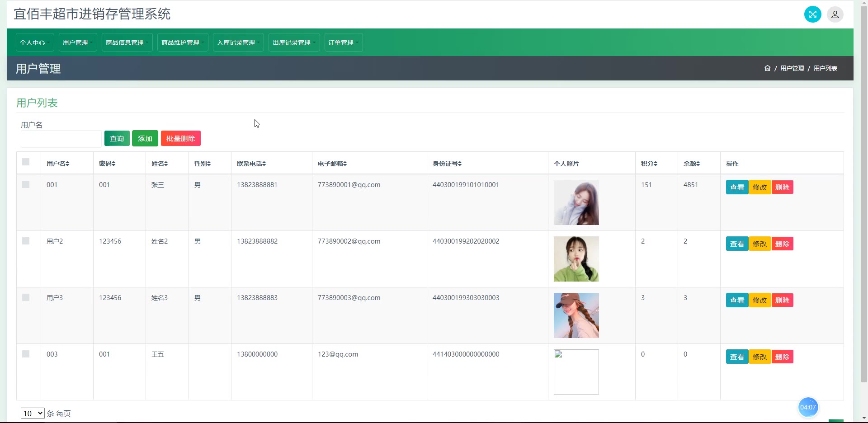Expand the 出库记录管理 menu
This screenshot has width=868, height=423.
[x=294, y=42]
